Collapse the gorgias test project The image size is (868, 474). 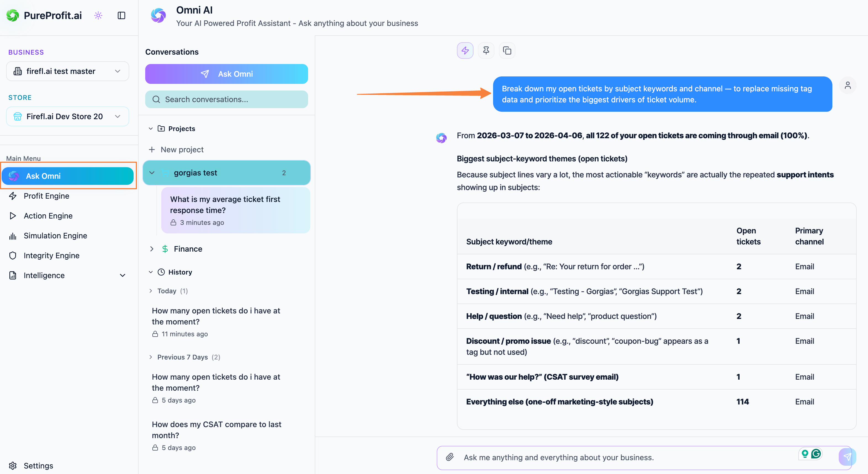[152, 173]
